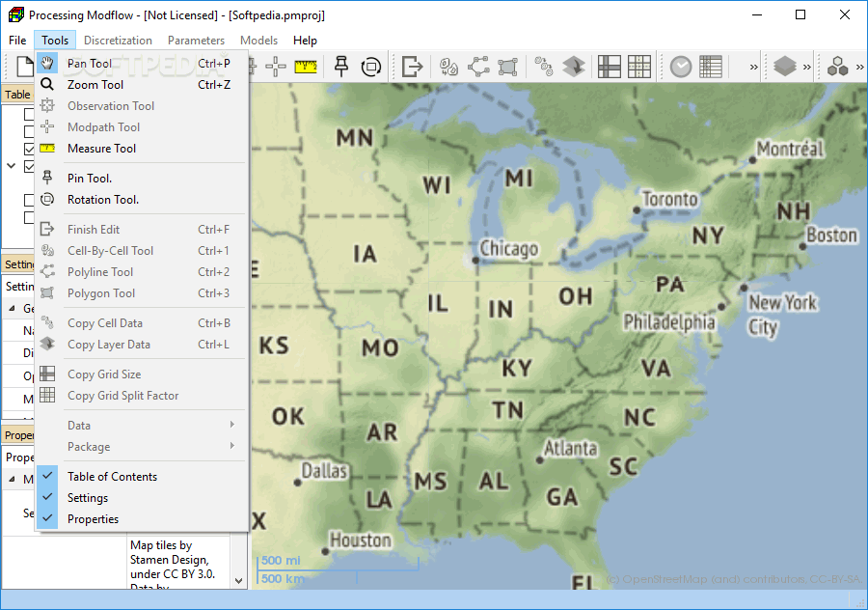Image resolution: width=868 pixels, height=610 pixels.
Task: Click the Copy Layer Data toolbar icon
Action: tap(574, 67)
